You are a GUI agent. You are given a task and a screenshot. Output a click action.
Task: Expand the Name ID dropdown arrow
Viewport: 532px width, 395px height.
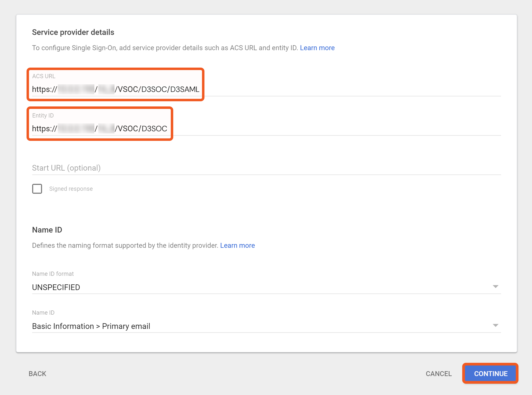pos(495,325)
